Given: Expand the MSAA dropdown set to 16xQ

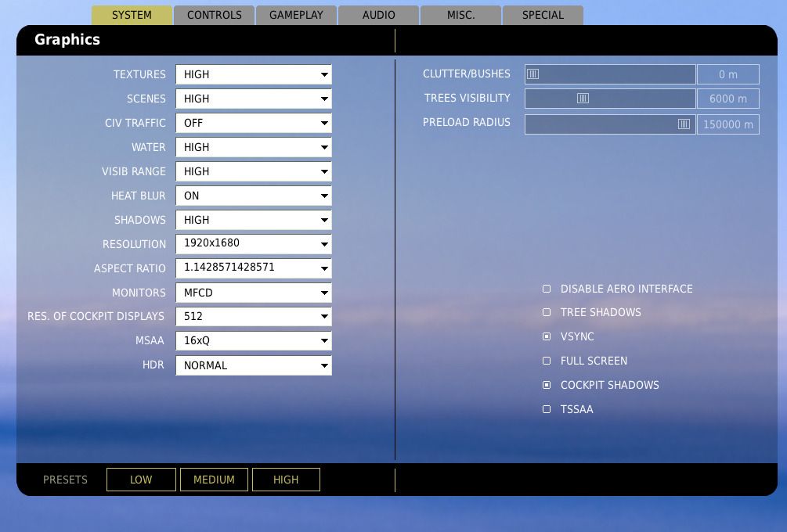Looking at the screenshot, I should [253, 341].
